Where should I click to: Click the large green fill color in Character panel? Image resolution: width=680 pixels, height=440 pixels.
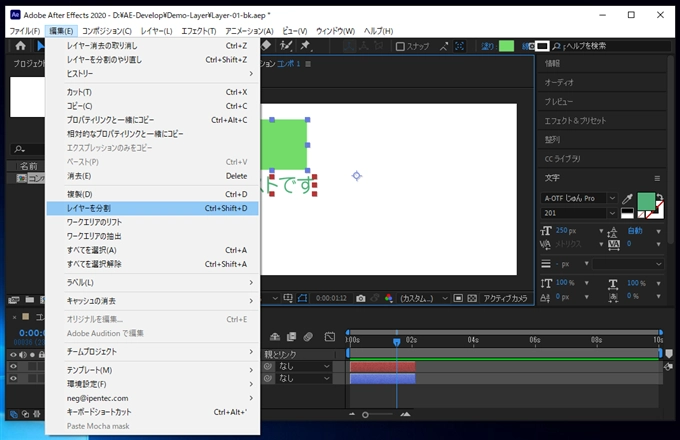[x=645, y=202]
